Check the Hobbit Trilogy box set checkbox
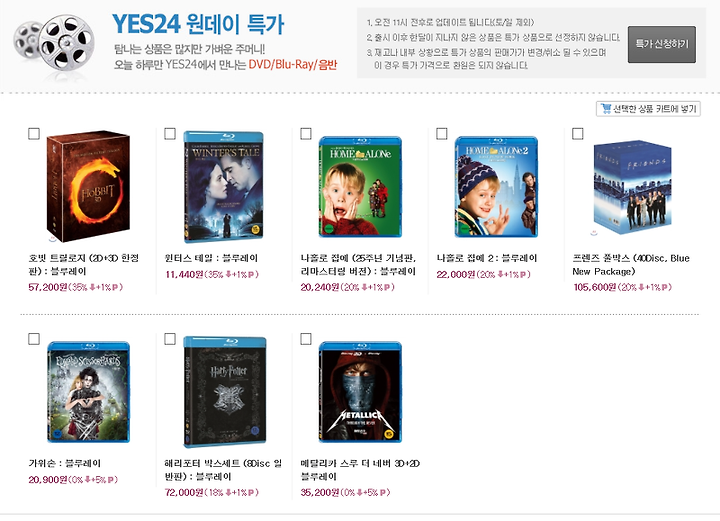This screenshot has height=521, width=720. click(34, 134)
